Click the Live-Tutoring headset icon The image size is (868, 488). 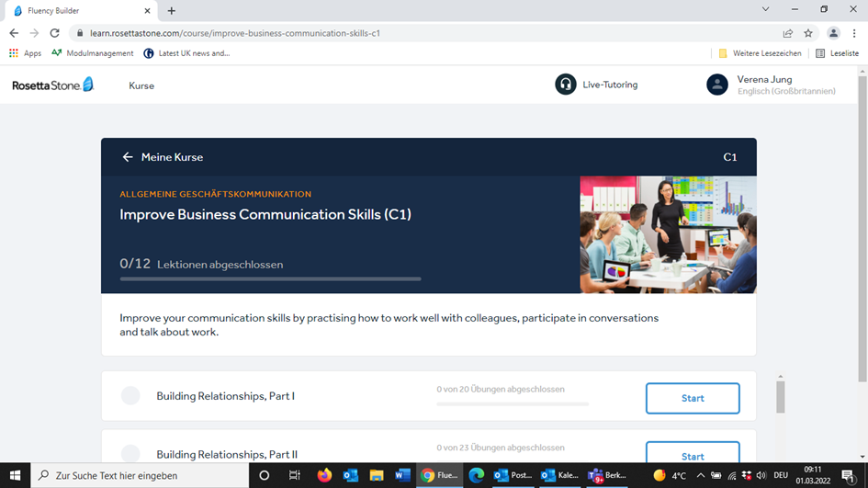point(566,85)
